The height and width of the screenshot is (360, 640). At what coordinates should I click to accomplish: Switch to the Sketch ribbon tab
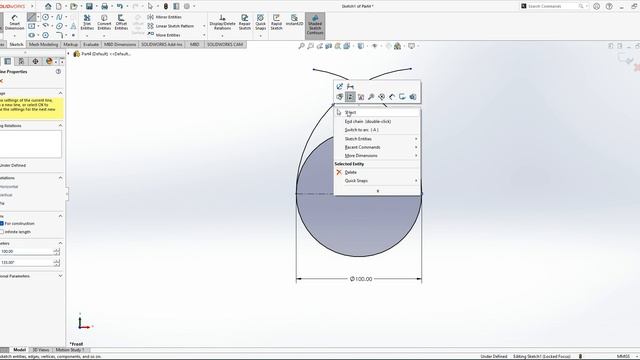coord(16,44)
